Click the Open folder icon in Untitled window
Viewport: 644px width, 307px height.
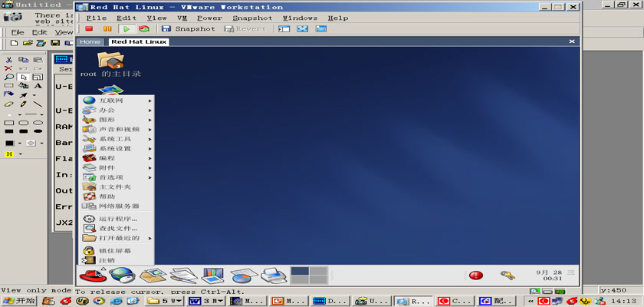[28, 43]
